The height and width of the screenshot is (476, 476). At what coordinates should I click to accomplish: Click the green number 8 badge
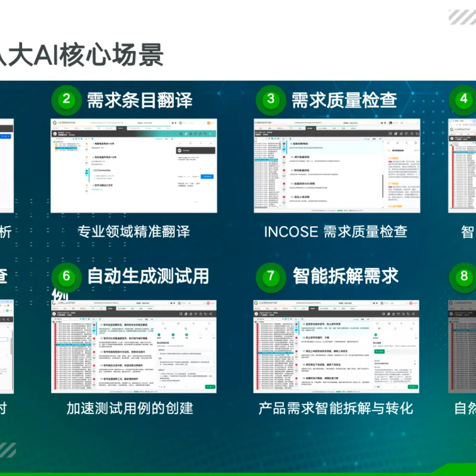(x=464, y=277)
